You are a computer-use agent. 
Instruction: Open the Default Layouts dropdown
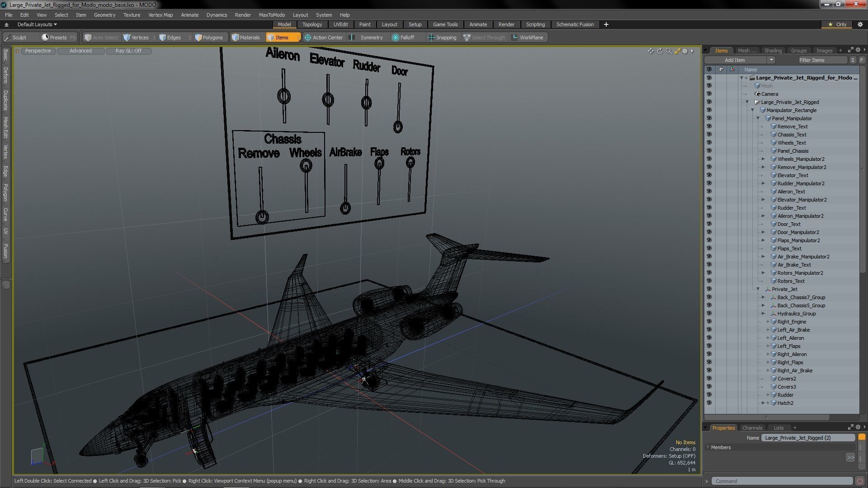(x=37, y=24)
